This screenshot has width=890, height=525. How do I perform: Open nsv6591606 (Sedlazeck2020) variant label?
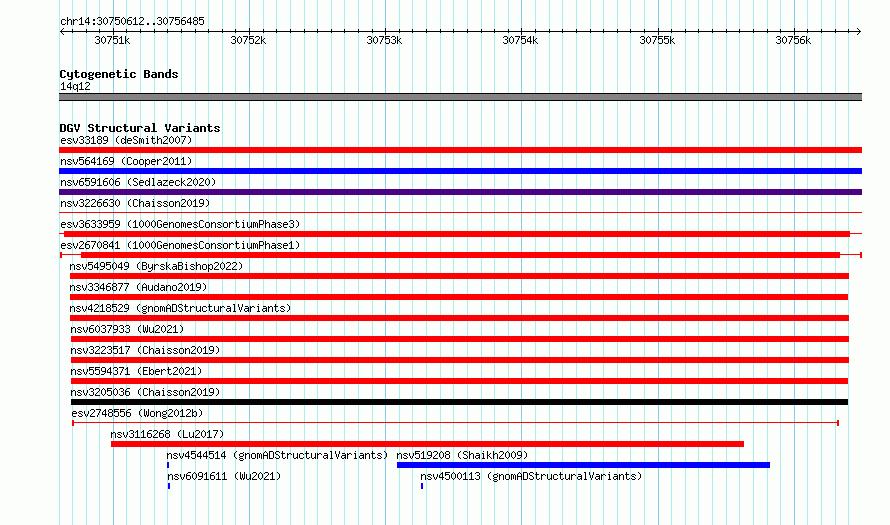(x=138, y=182)
